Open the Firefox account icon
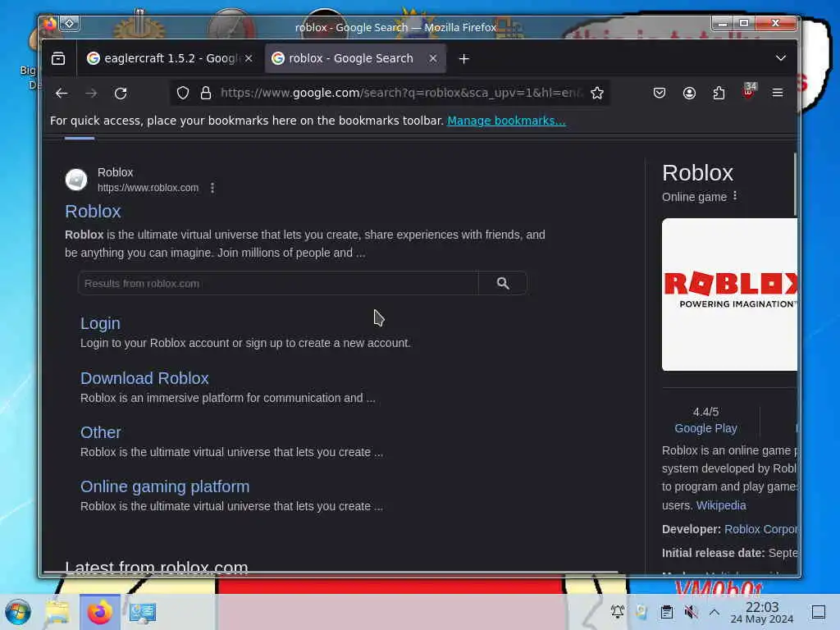Viewport: 840px width, 630px height. point(689,94)
